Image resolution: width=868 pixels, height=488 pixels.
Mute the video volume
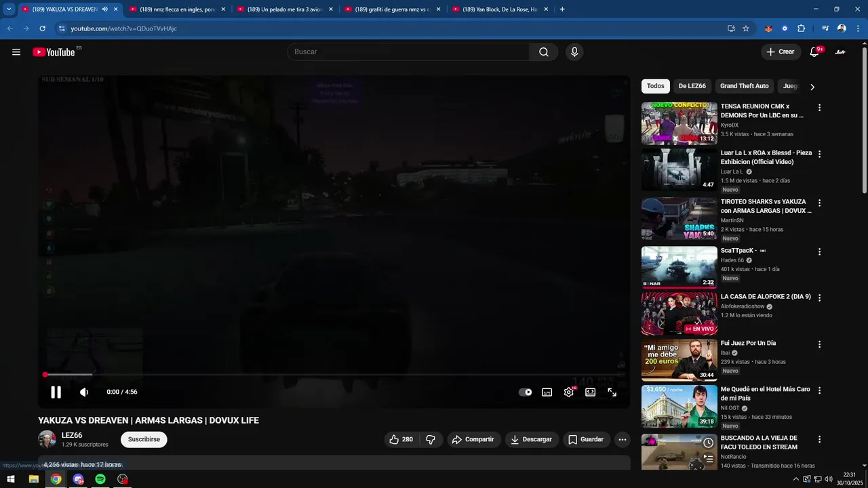[x=84, y=392]
